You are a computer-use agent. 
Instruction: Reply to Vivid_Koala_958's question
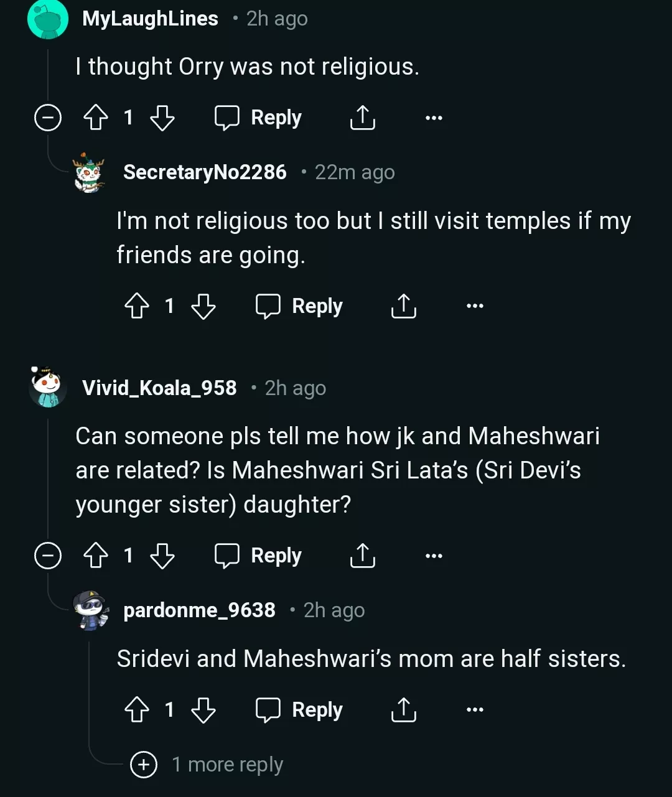tap(258, 556)
